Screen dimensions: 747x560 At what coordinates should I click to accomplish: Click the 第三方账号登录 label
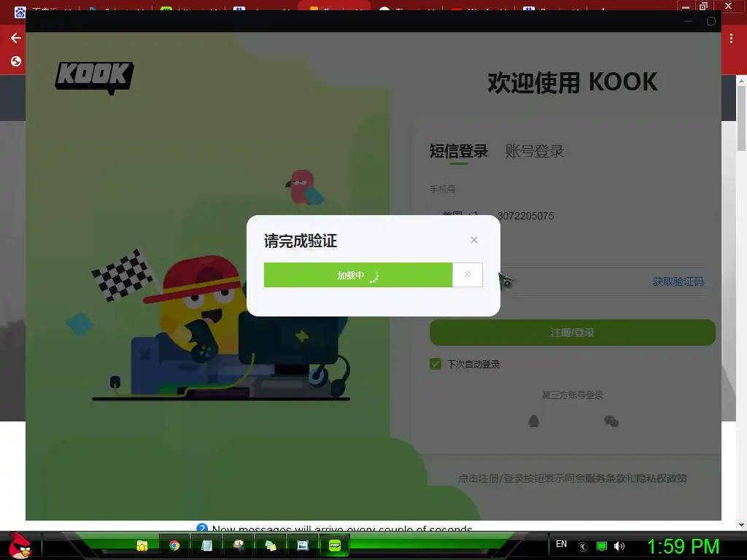click(x=572, y=394)
